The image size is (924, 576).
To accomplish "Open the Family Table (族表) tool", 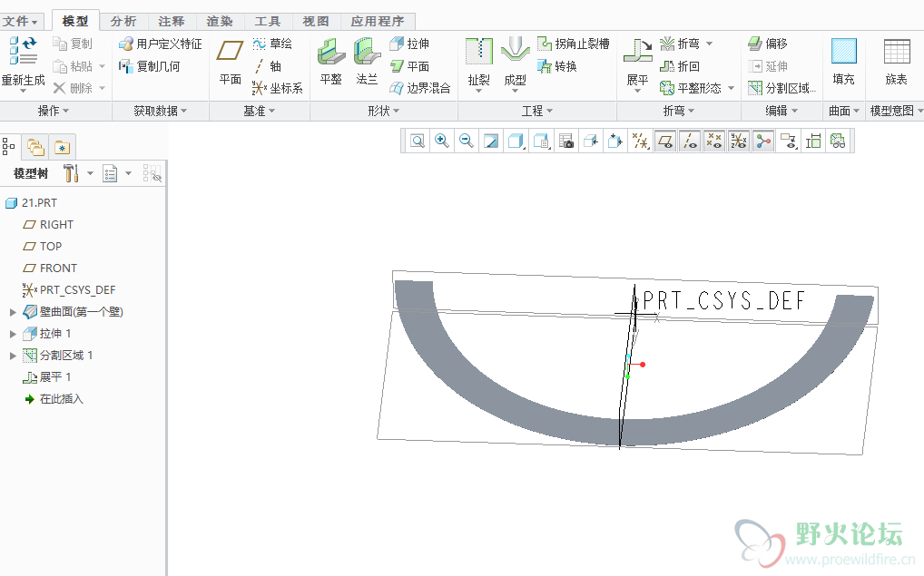I will (896, 62).
